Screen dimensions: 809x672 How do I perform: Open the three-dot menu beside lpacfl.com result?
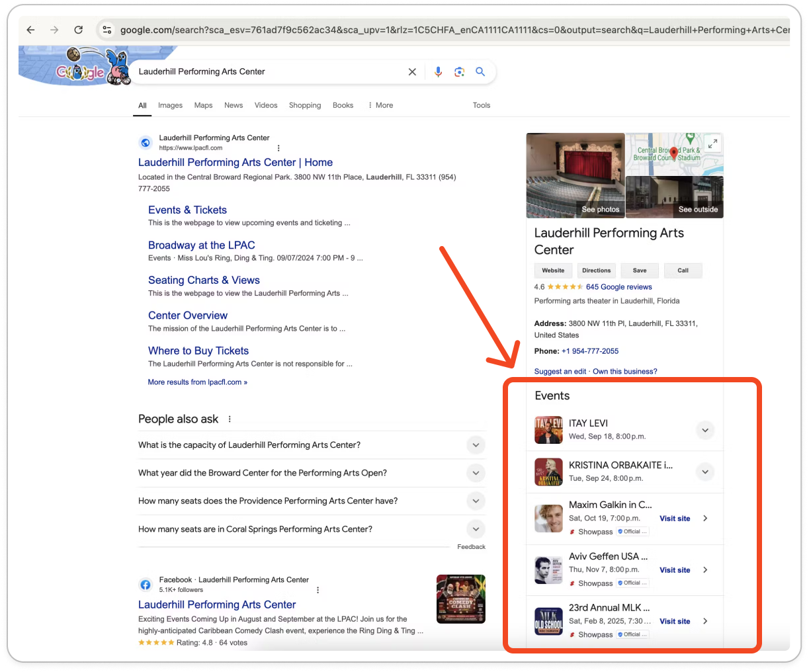[278, 148]
